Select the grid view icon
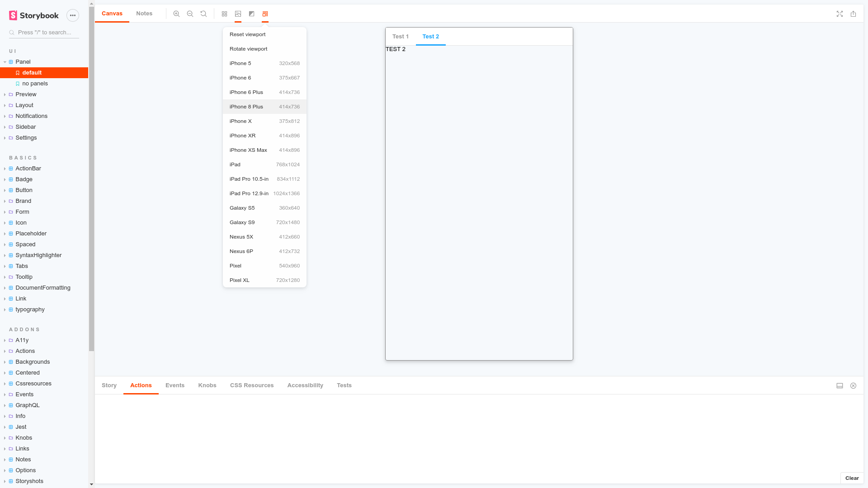Viewport: 868px width, 488px height. (x=224, y=14)
